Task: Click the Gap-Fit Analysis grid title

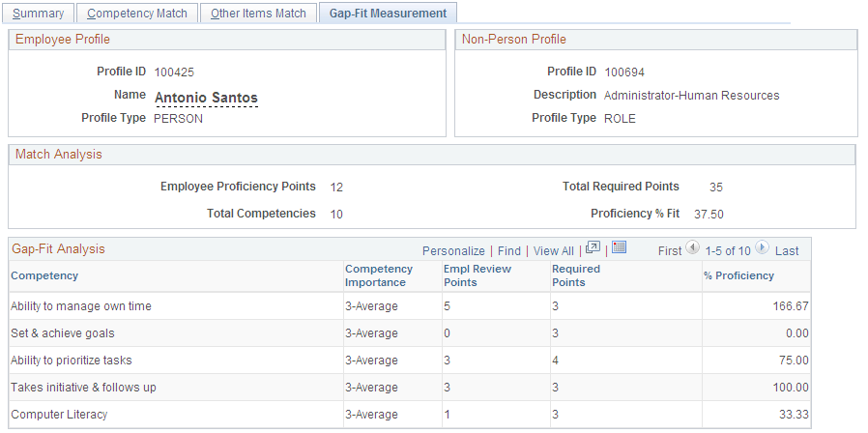Action: point(58,249)
